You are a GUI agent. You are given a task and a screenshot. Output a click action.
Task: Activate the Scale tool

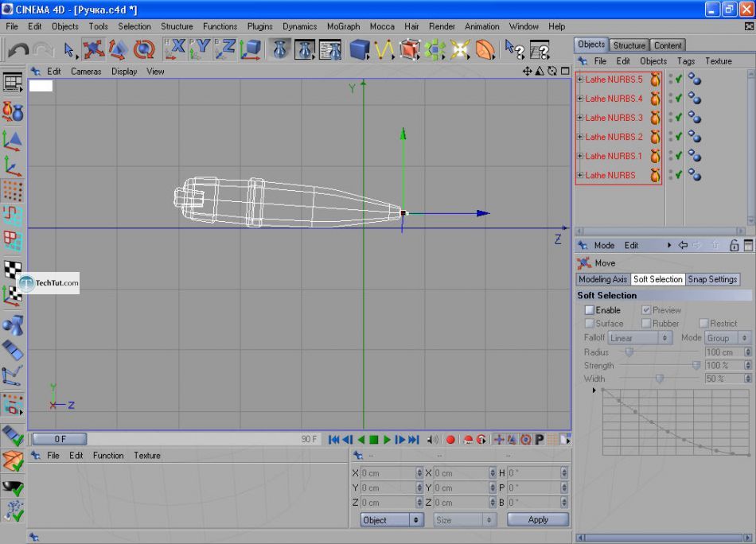118,49
